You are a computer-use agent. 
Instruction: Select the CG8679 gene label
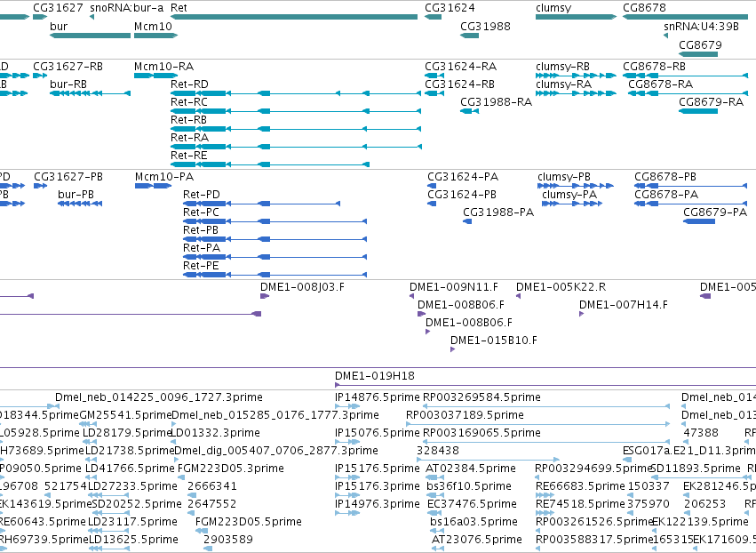point(701,44)
